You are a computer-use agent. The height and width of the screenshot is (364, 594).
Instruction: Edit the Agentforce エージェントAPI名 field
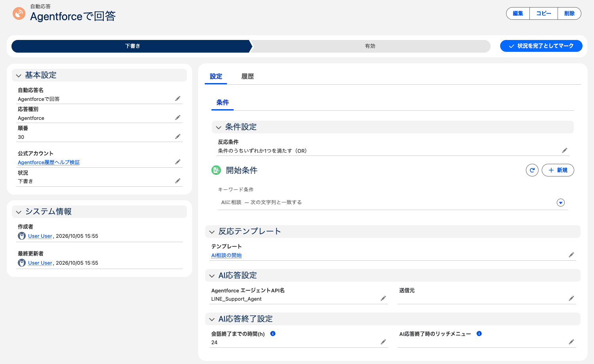pos(383,298)
